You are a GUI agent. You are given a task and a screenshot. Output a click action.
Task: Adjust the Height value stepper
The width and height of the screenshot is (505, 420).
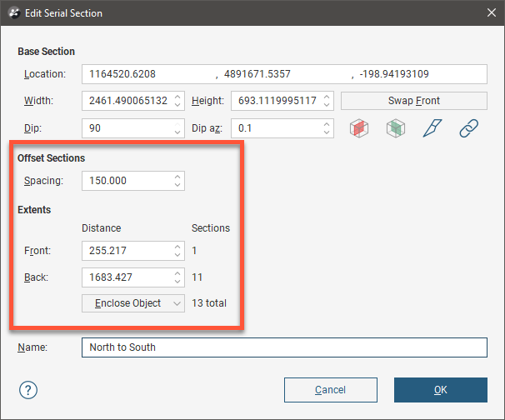[x=327, y=102]
